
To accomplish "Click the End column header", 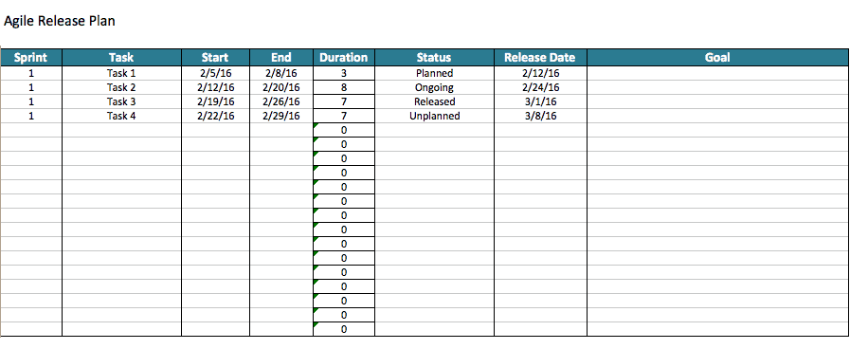I will point(281,58).
